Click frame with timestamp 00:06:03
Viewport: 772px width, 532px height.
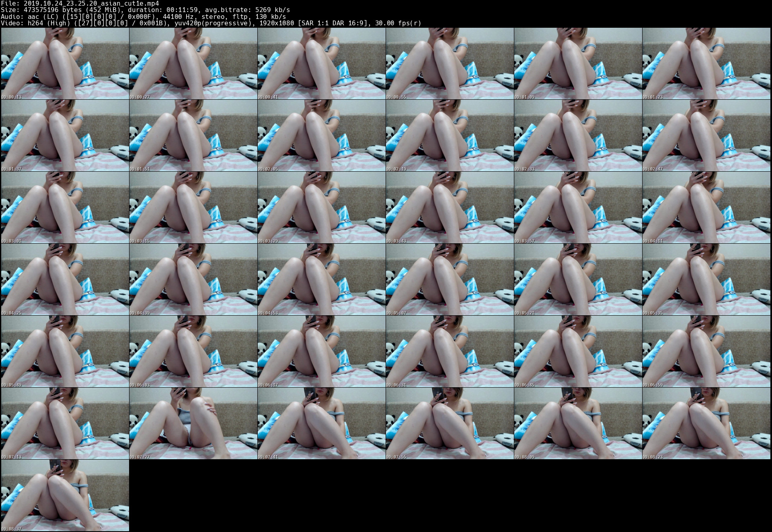(x=193, y=351)
